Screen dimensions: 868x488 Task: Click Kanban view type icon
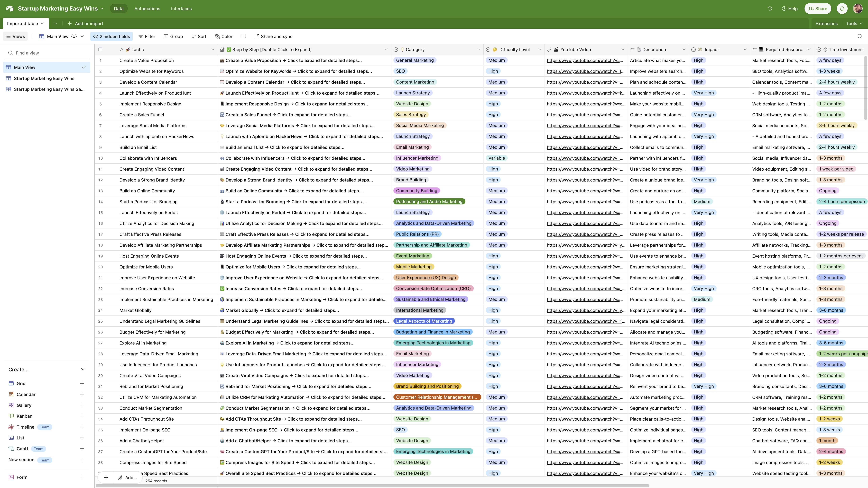coord(11,416)
